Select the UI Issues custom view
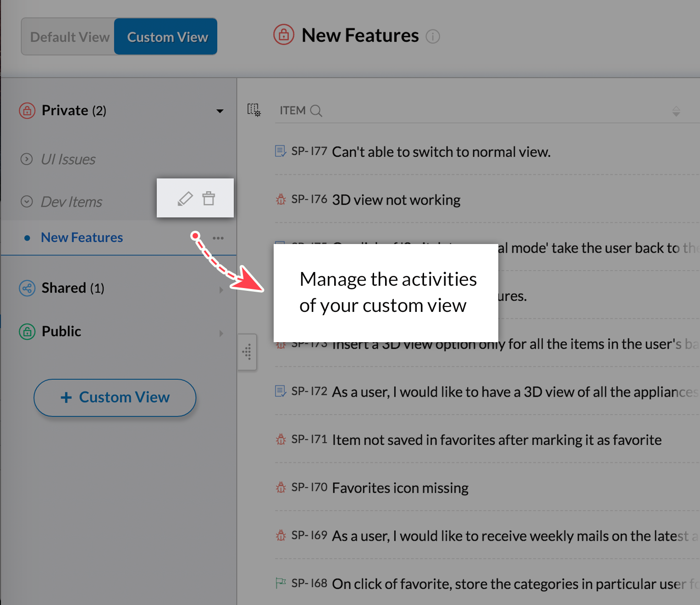 click(x=68, y=159)
